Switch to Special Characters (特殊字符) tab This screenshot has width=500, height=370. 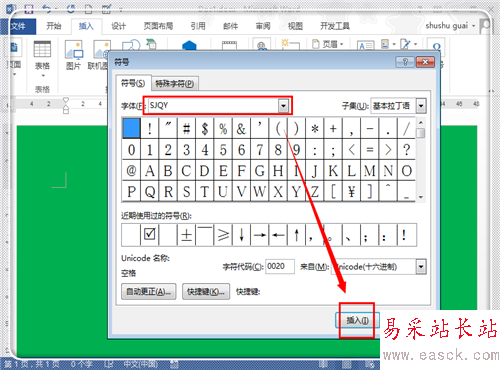point(175,84)
